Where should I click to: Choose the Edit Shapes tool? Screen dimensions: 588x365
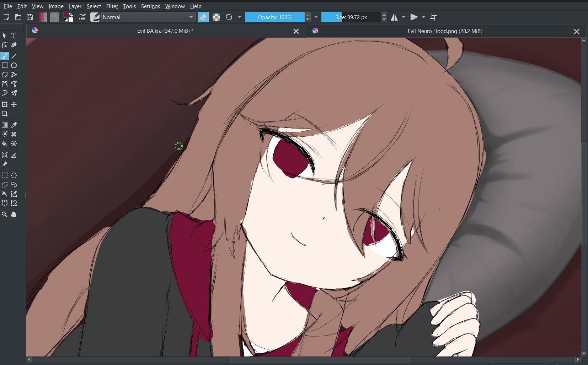click(x=5, y=45)
